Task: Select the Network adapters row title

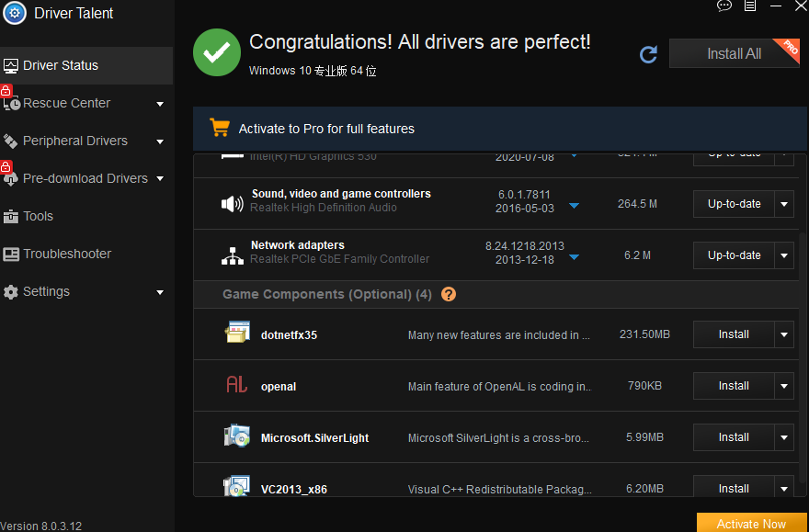Action: point(298,245)
